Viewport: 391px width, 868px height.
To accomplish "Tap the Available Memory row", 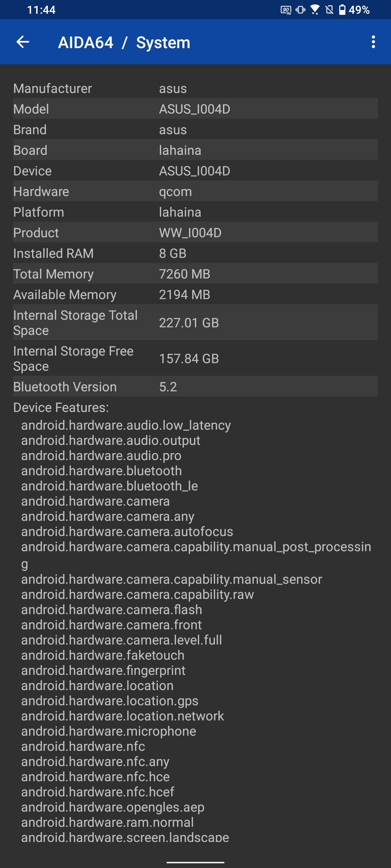I will coord(195,294).
